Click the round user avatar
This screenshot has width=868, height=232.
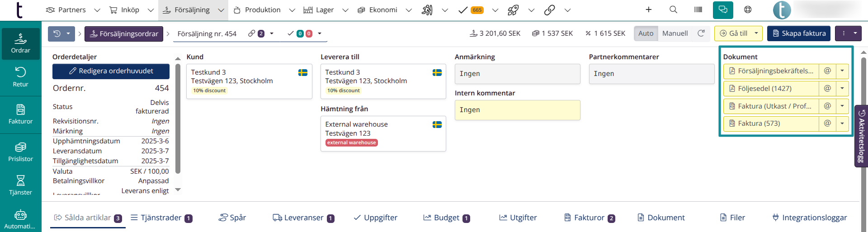coord(782,10)
